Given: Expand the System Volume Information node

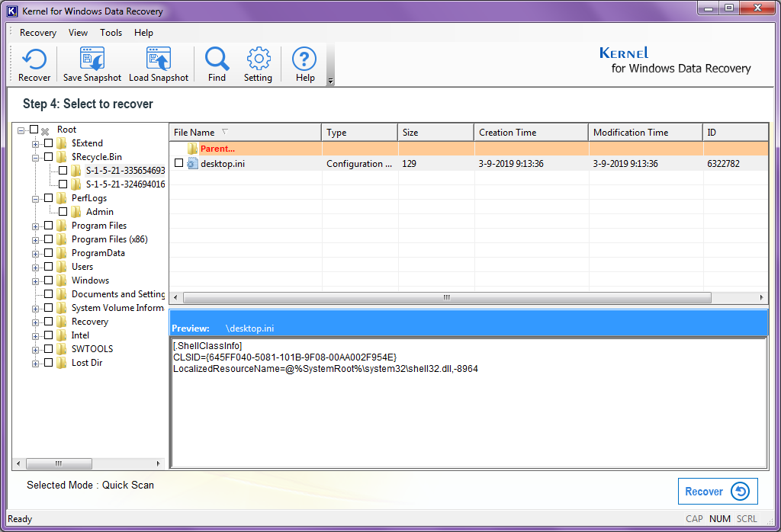Looking at the screenshot, I should (35, 309).
